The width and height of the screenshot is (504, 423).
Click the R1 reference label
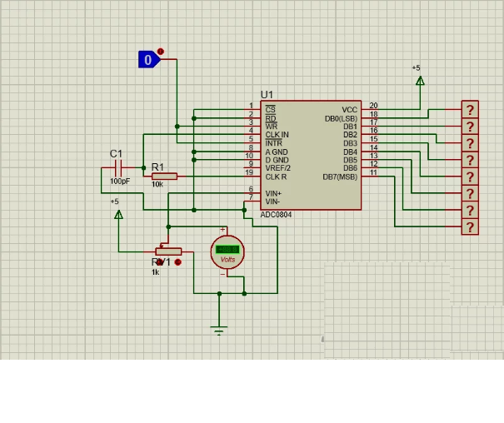pyautogui.click(x=157, y=167)
